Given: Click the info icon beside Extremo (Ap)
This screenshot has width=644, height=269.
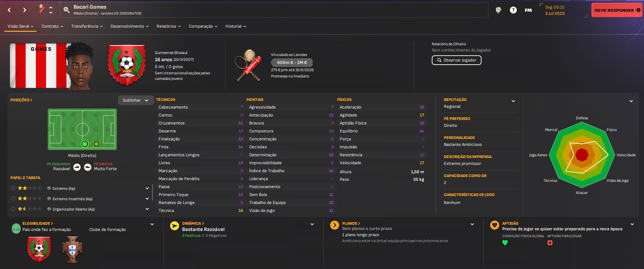Looking at the screenshot, I should pyautogui.click(x=49, y=188).
